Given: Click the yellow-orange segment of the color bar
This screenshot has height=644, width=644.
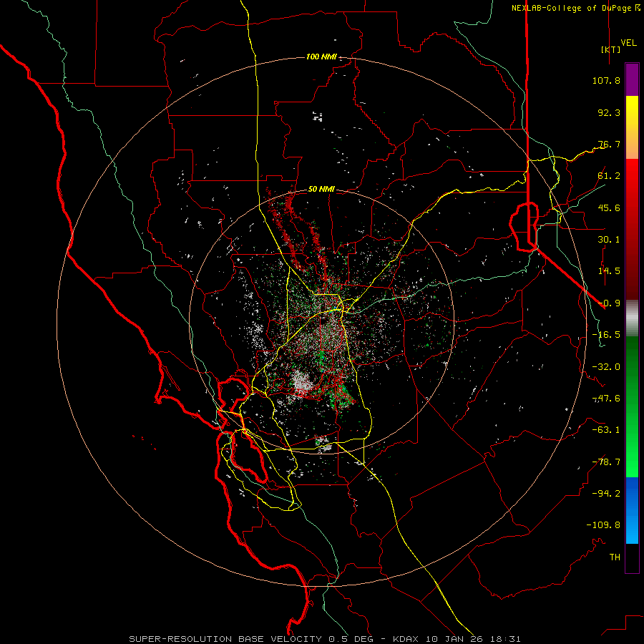Looking at the screenshot, I should [632, 127].
